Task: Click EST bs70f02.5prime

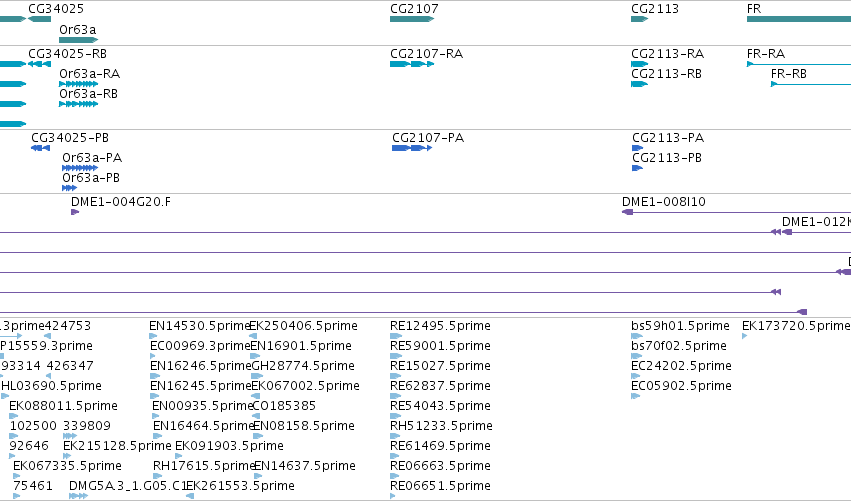Action: (x=678, y=346)
